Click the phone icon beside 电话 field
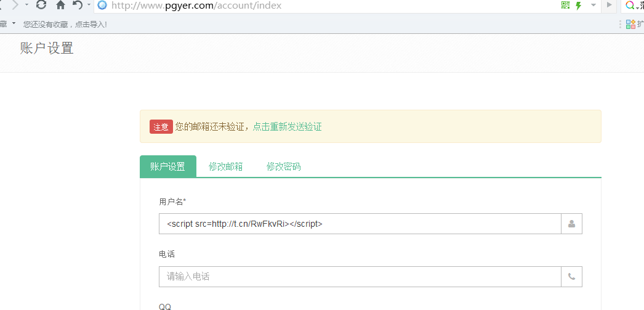 click(572, 277)
